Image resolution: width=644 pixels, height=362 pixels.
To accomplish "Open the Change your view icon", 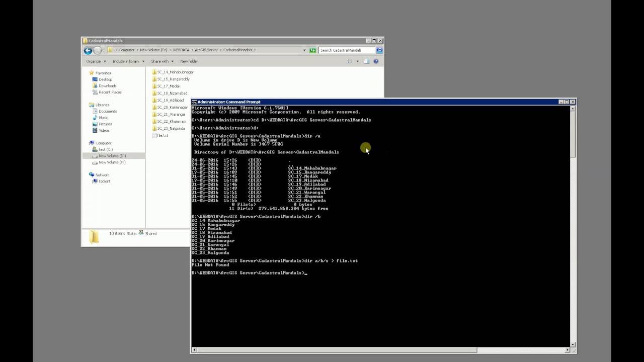I will coord(349,61).
